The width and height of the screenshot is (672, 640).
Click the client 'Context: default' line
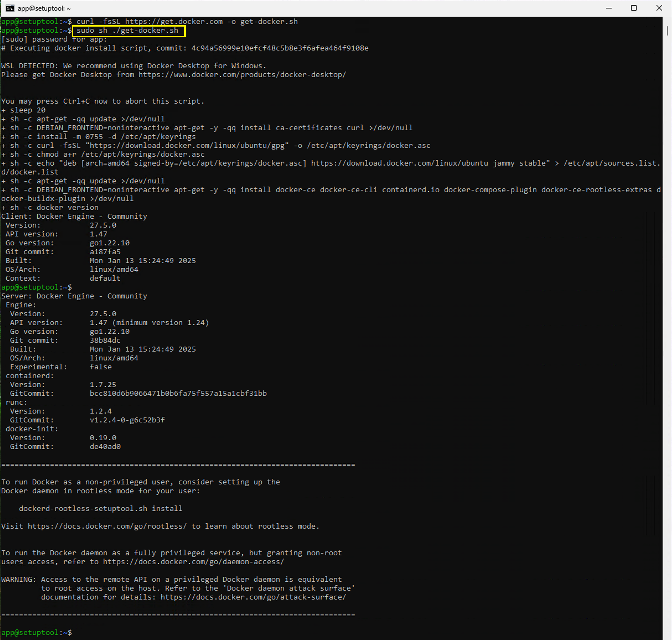click(63, 278)
